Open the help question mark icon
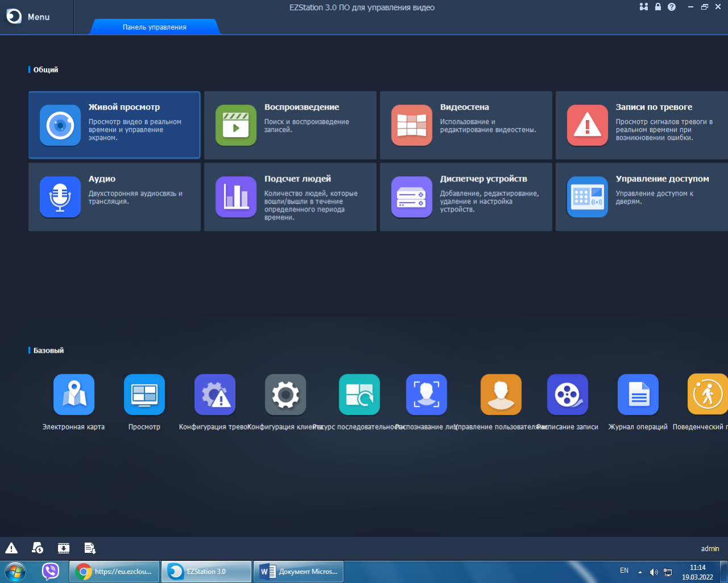This screenshot has width=728, height=583. [672, 7]
